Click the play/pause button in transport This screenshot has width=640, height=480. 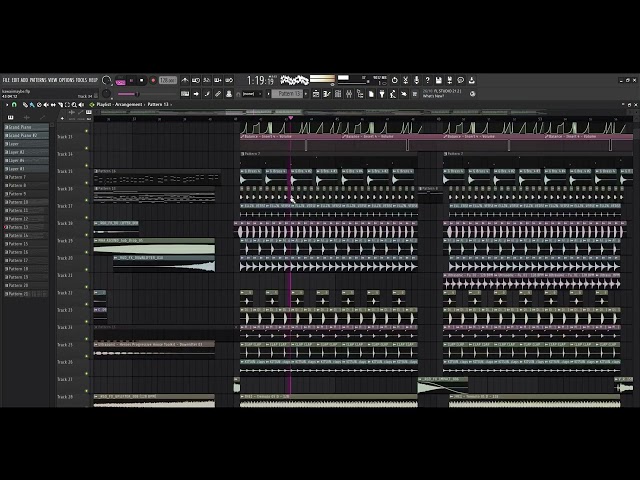[131, 80]
